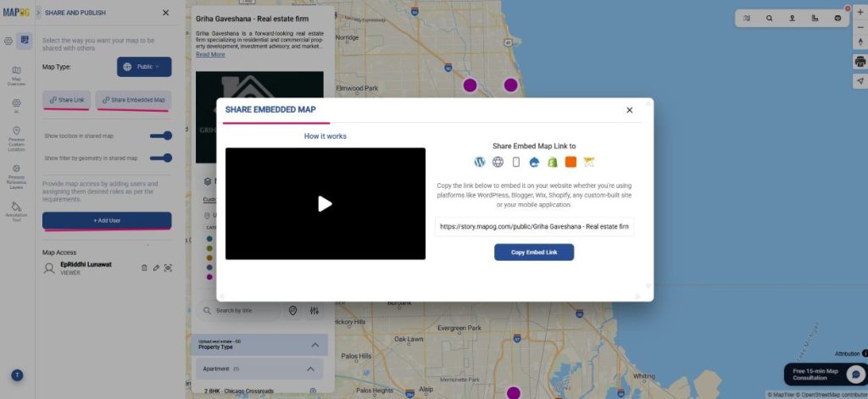Image resolution: width=868 pixels, height=399 pixels.
Task: Open the settings gear in sidebar
Action: [8, 41]
